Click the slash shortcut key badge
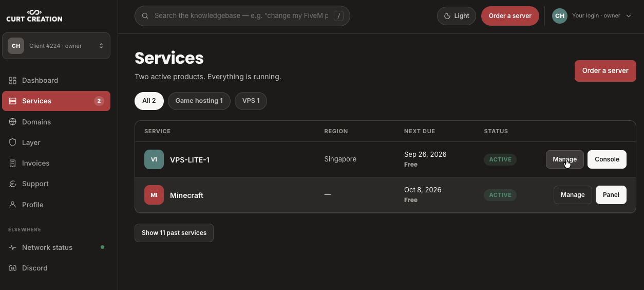 338,16
